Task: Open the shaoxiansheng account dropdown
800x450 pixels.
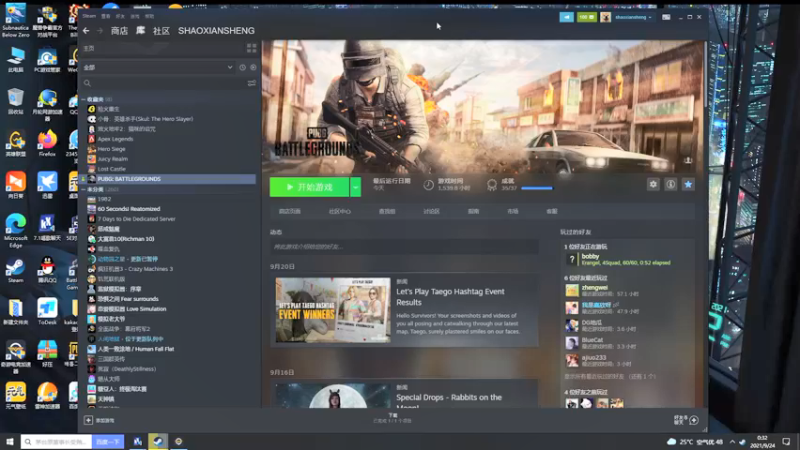Action: [633, 17]
